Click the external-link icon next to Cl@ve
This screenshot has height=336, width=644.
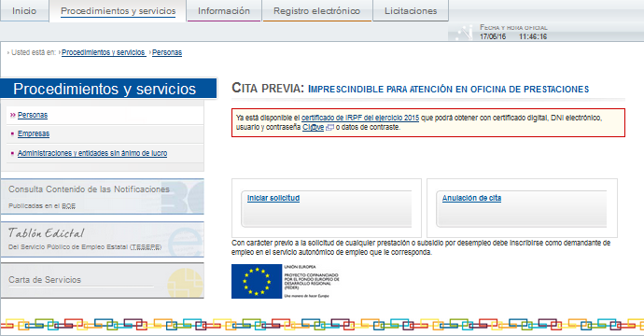pos(329,128)
